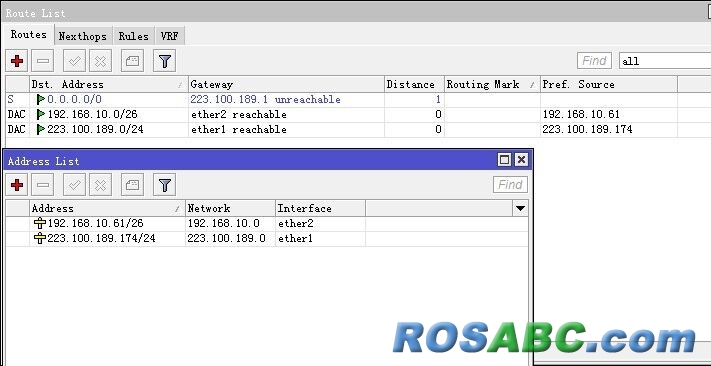Click the Find field in the Address List
The height and width of the screenshot is (366, 711).
510,185
